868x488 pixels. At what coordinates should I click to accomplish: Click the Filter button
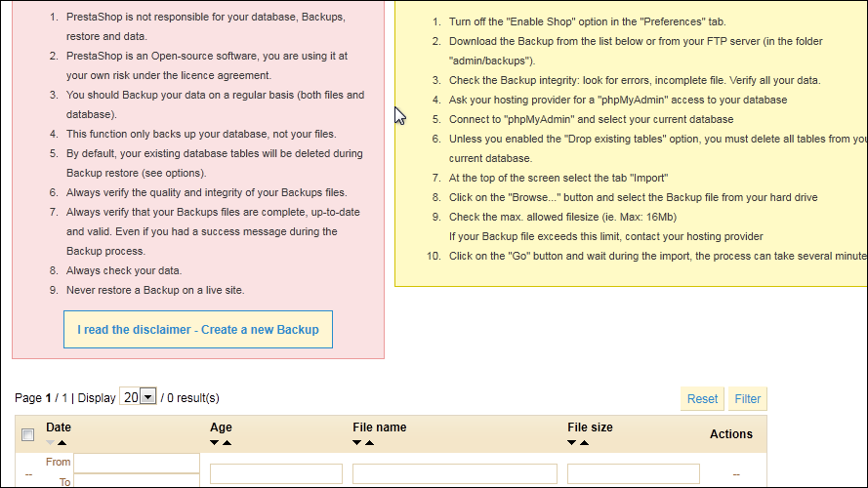pyautogui.click(x=747, y=399)
